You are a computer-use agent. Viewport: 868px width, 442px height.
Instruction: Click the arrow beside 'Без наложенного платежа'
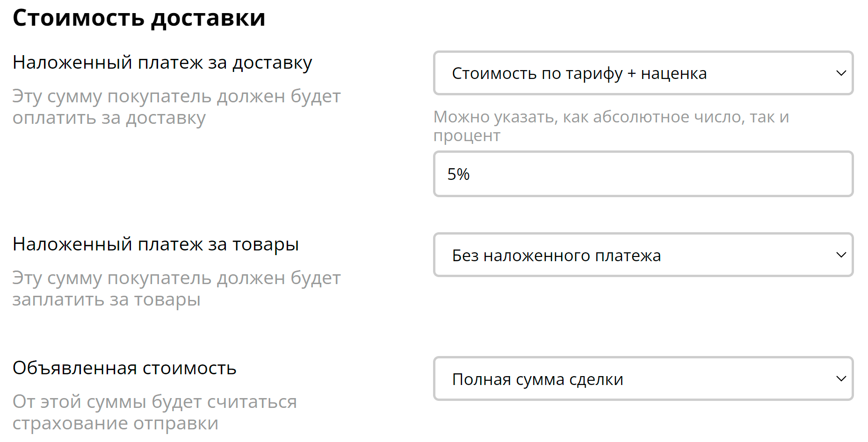(841, 255)
